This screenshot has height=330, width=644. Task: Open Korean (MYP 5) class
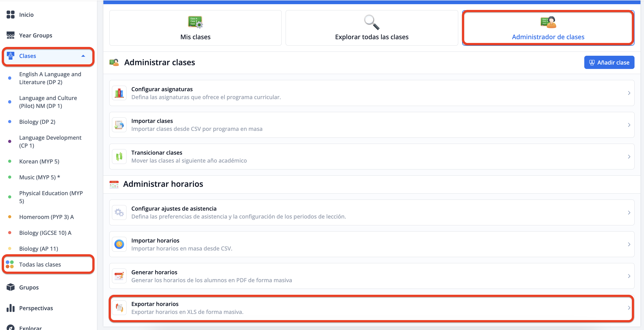click(x=39, y=161)
